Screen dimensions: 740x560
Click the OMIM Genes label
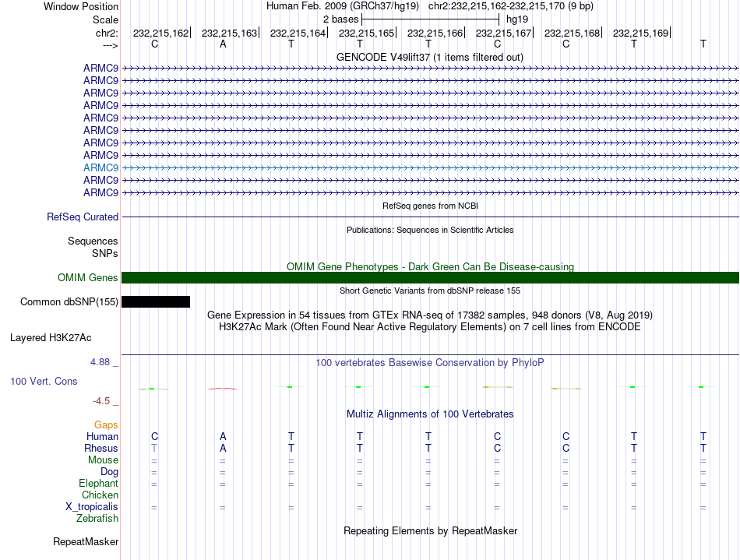(x=87, y=277)
